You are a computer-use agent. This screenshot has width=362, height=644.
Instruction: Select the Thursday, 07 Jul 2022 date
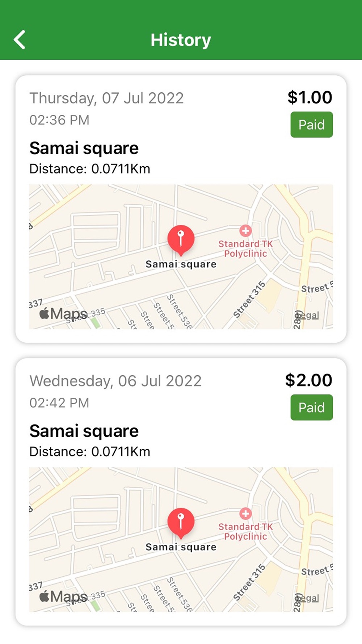[x=106, y=98]
